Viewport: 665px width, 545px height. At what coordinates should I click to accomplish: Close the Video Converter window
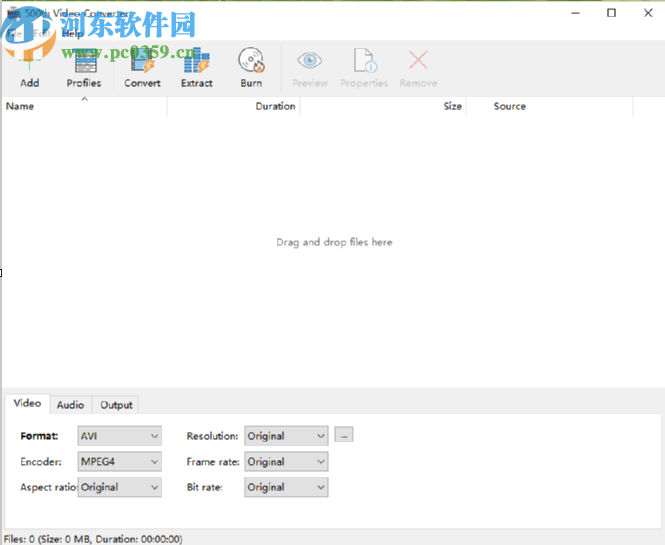point(648,13)
